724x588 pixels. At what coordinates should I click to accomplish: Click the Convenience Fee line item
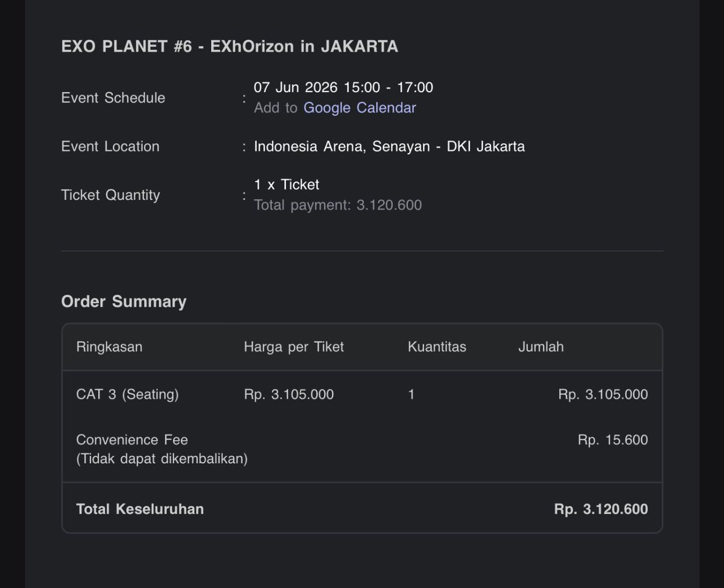pyautogui.click(x=132, y=440)
